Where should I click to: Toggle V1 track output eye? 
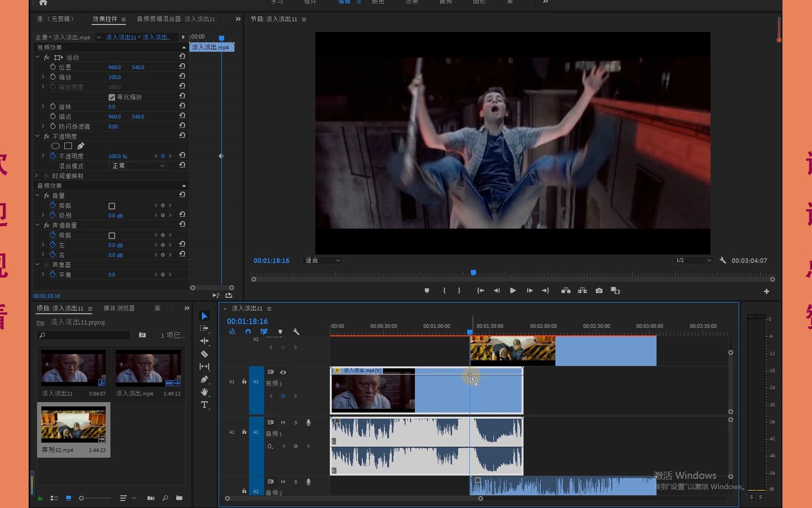point(283,372)
